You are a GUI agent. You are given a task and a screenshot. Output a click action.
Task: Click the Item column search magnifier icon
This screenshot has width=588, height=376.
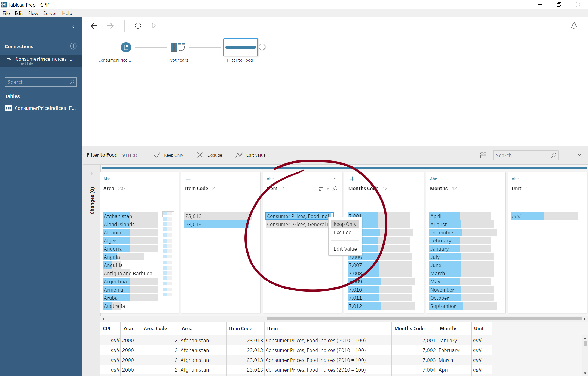pos(335,189)
